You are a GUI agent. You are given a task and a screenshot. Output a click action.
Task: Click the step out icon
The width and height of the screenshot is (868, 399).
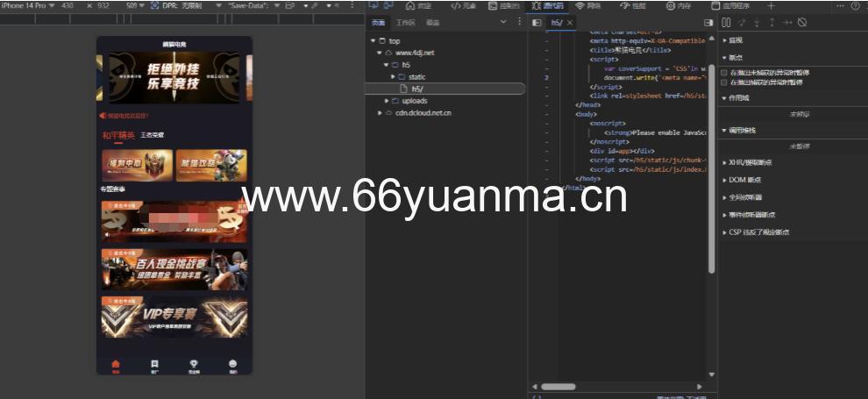tap(772, 23)
